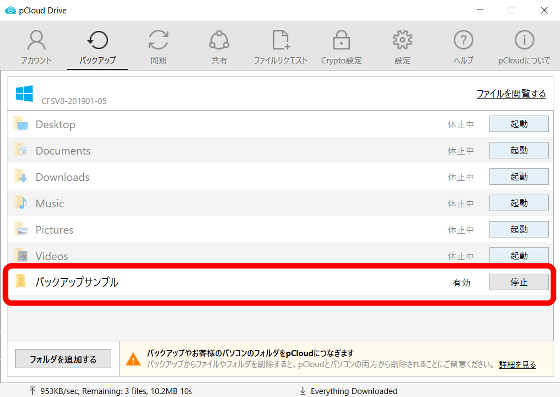The height and width of the screenshot is (397, 560).
Task: Open the ファイルリクエスト tab
Action: (280, 47)
